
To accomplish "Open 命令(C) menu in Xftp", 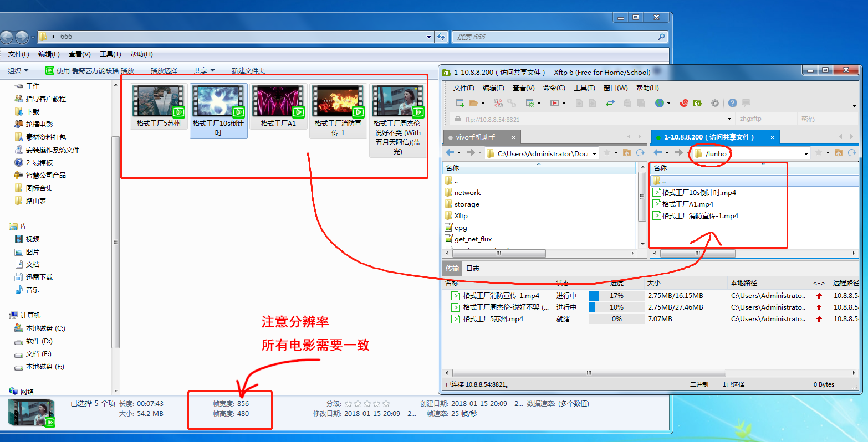I will click(x=554, y=88).
